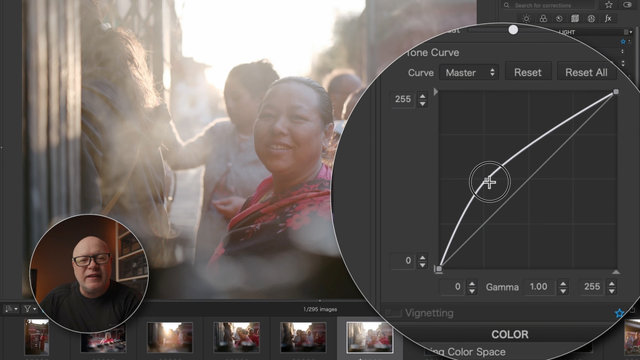Screen dimensions: 640x360
Task: Click the output minimum 0 field left of curve
Action: coord(402,261)
